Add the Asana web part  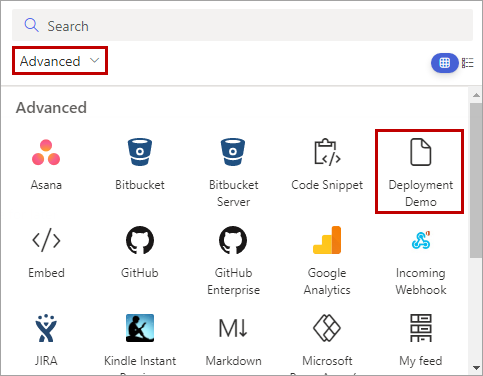click(x=46, y=165)
